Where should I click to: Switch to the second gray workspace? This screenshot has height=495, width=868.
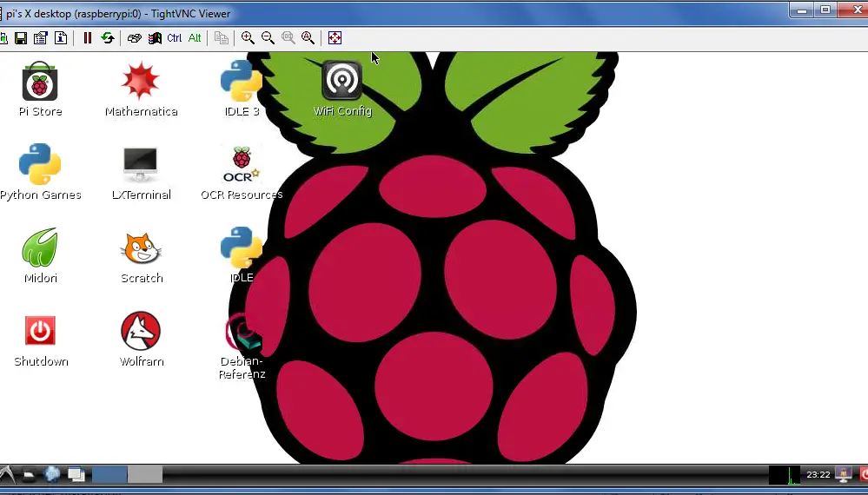[145, 474]
